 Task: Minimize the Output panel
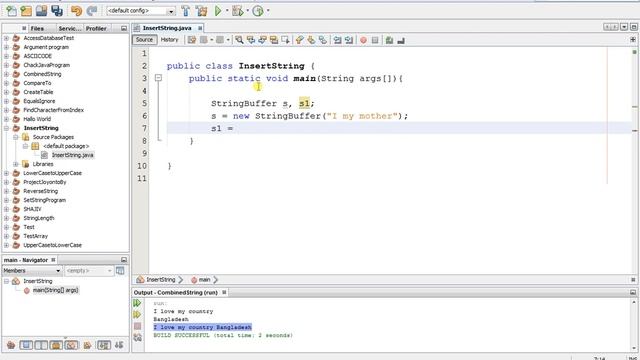633,293
